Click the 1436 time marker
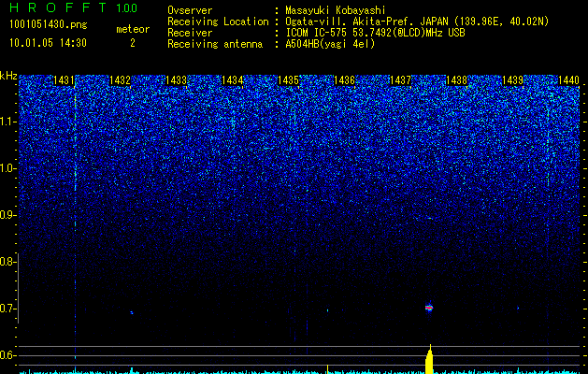Image resolution: width=588 pixels, height=374 pixels. point(344,80)
